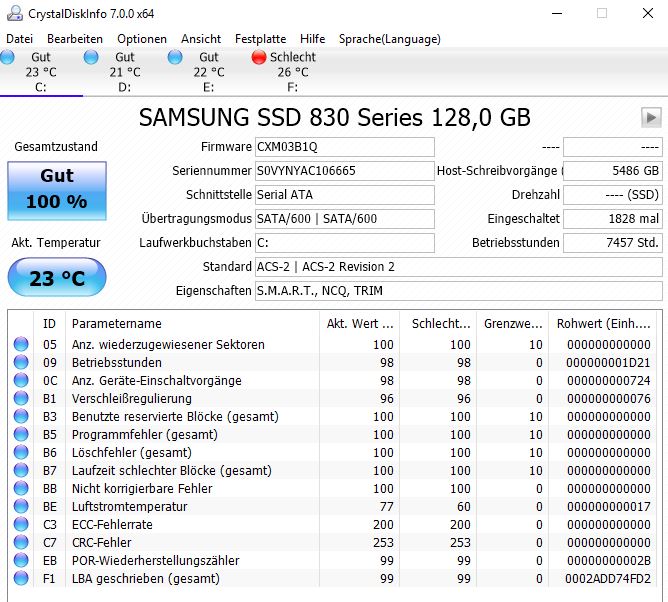
Task: Select drive C: with Gut status
Action: 41,72
